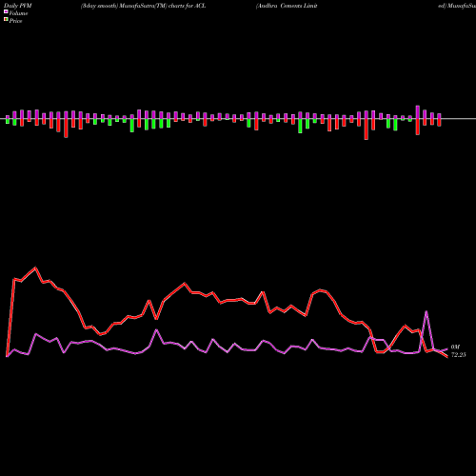Screen dimensions: 476x476
Task: Click the '(Andhra Cements Limit' heading text
Action: pos(287,6)
